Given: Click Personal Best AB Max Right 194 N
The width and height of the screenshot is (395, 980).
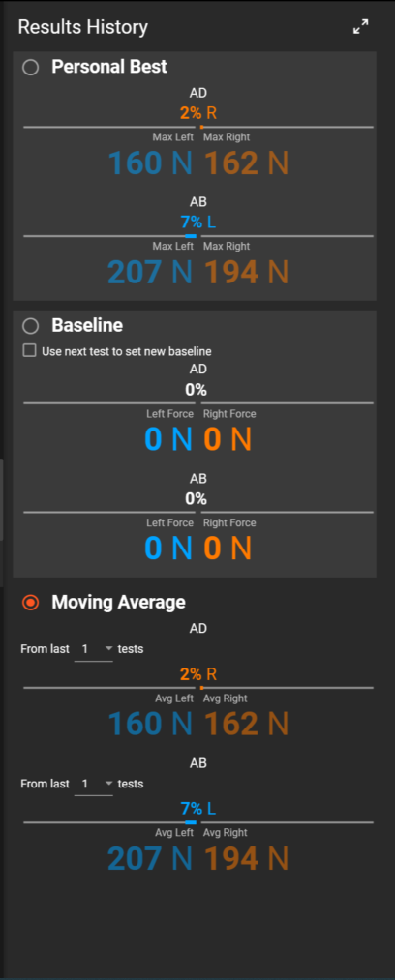Looking at the screenshot, I should click(246, 272).
